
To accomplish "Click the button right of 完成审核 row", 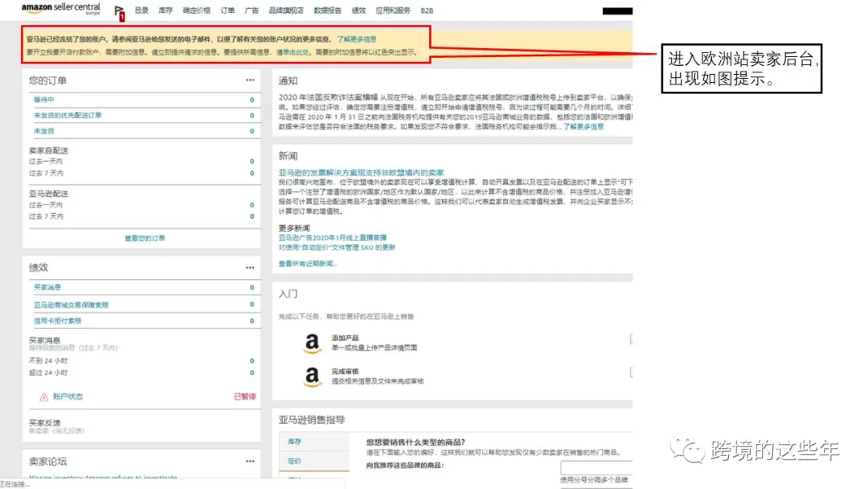I will tap(631, 372).
